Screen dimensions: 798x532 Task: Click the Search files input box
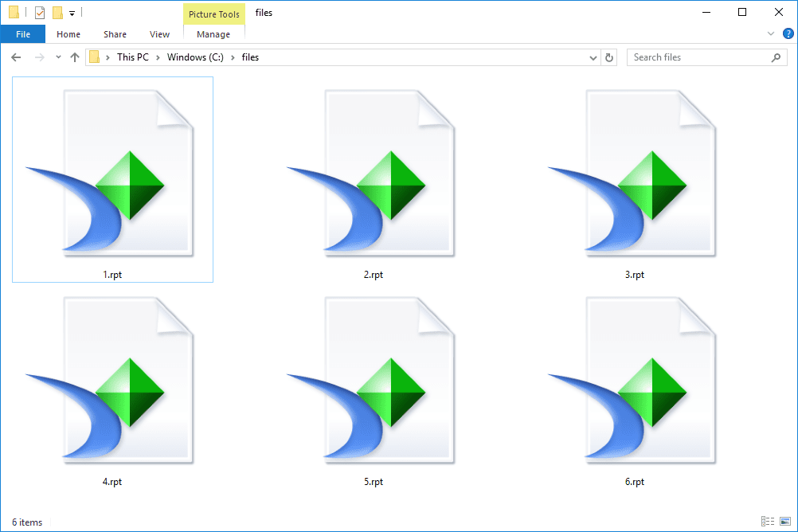point(698,57)
